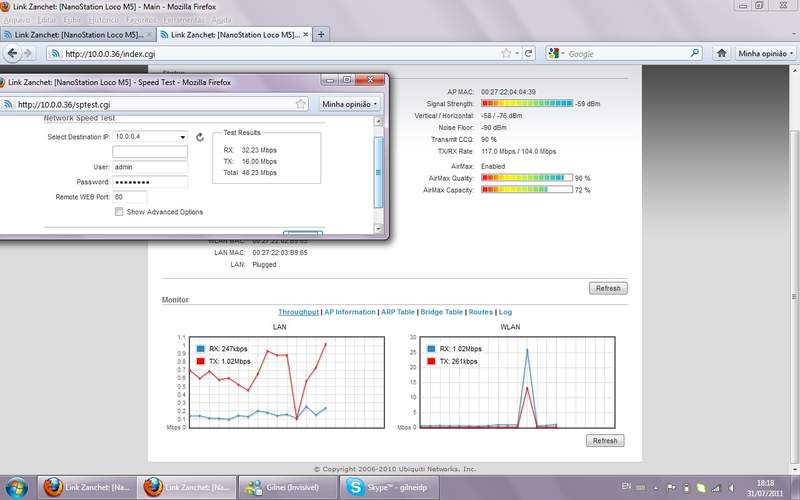
Task: Show hidden tray icons arrow
Action: 656,488
